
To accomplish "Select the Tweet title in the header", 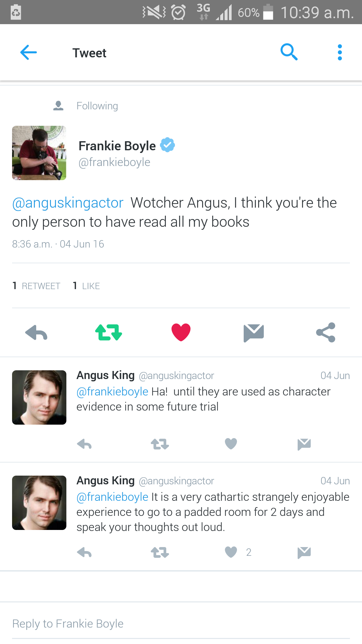I will pos(89,53).
